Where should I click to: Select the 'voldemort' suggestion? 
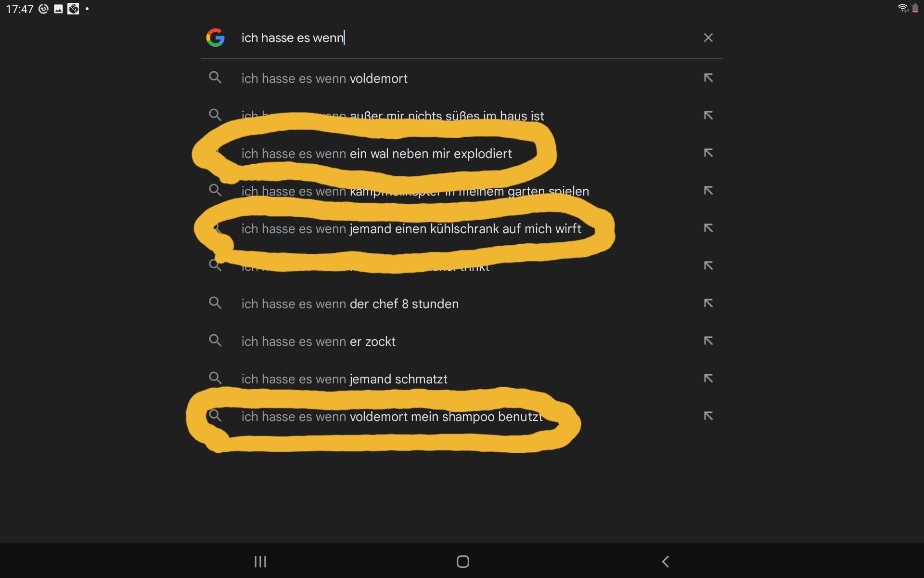pyautogui.click(x=462, y=78)
